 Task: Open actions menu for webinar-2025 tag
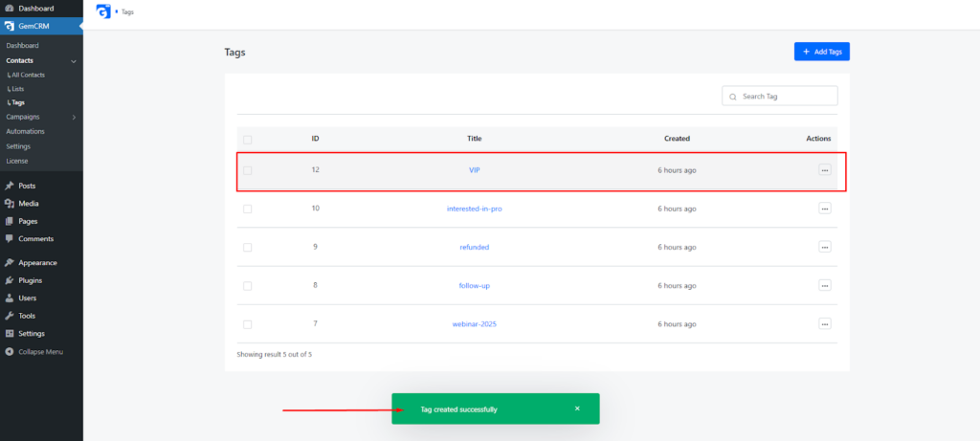click(824, 324)
